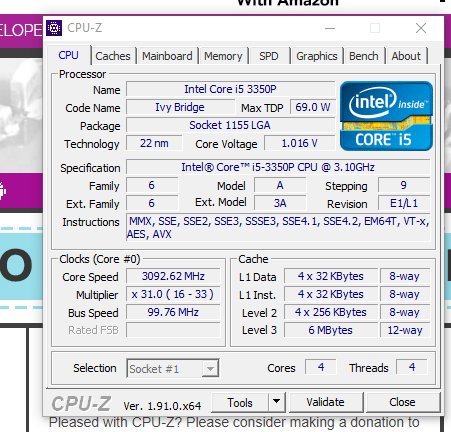This screenshot has height=432, width=451.
Task: Click the 69.0 W Max TDP value
Action: click(312, 107)
